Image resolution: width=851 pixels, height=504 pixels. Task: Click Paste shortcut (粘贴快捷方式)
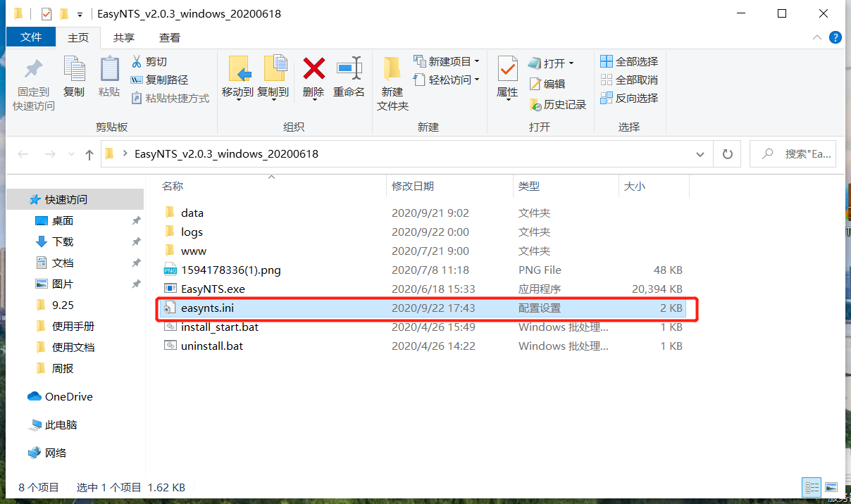click(170, 99)
